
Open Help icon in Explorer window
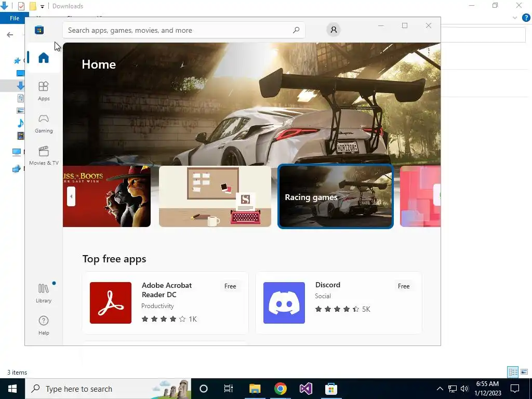tap(526, 18)
